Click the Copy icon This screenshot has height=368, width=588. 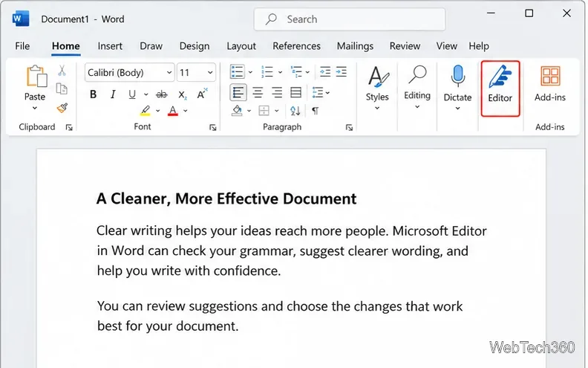(x=62, y=88)
